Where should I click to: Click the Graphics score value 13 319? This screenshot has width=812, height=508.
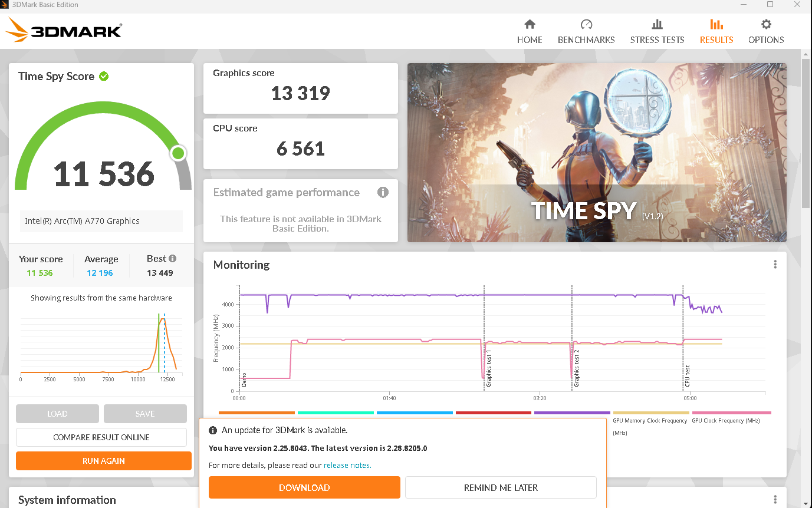pos(301,93)
